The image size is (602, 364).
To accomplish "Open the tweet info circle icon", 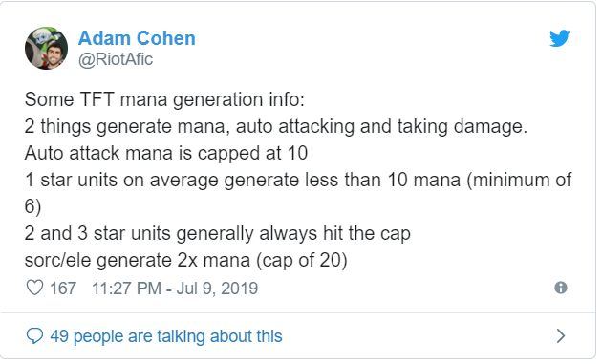I will (x=561, y=288).
